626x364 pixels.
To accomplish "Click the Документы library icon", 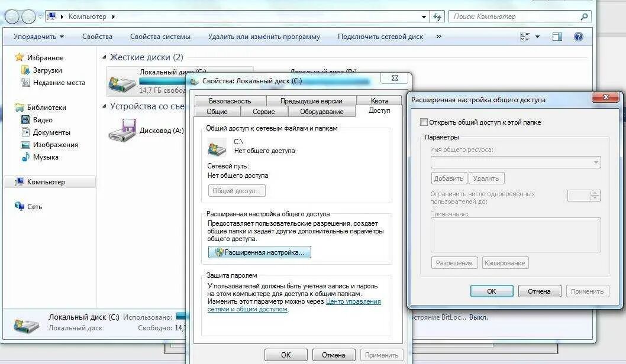I will pyautogui.click(x=25, y=132).
